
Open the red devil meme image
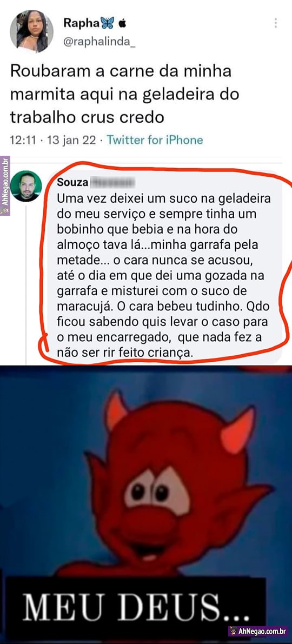pos(146,504)
